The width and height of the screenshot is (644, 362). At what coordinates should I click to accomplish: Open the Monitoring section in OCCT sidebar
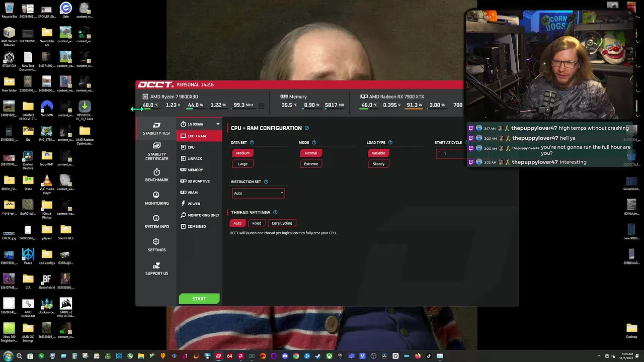(x=156, y=199)
